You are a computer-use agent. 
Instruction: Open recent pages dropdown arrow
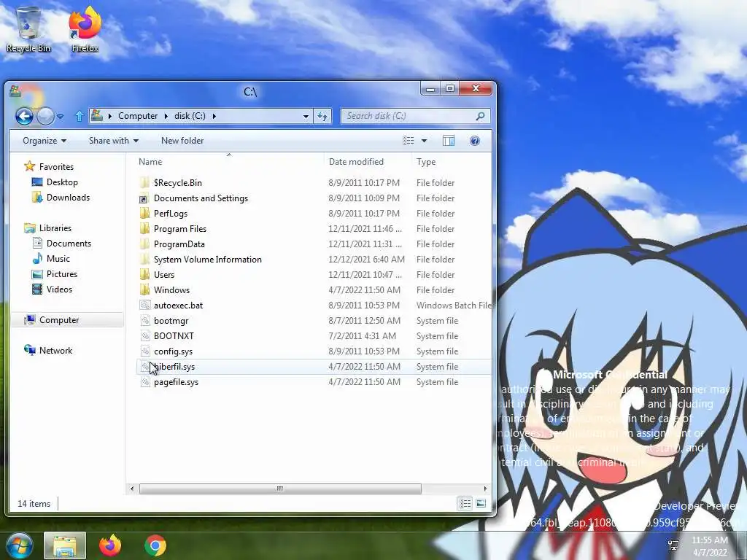pyautogui.click(x=60, y=116)
